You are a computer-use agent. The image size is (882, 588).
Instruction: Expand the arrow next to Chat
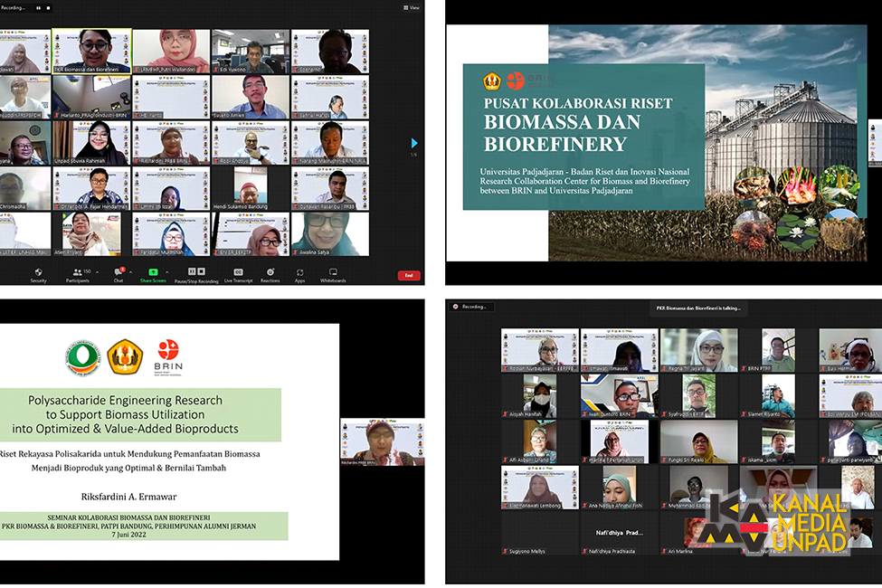coord(130,271)
